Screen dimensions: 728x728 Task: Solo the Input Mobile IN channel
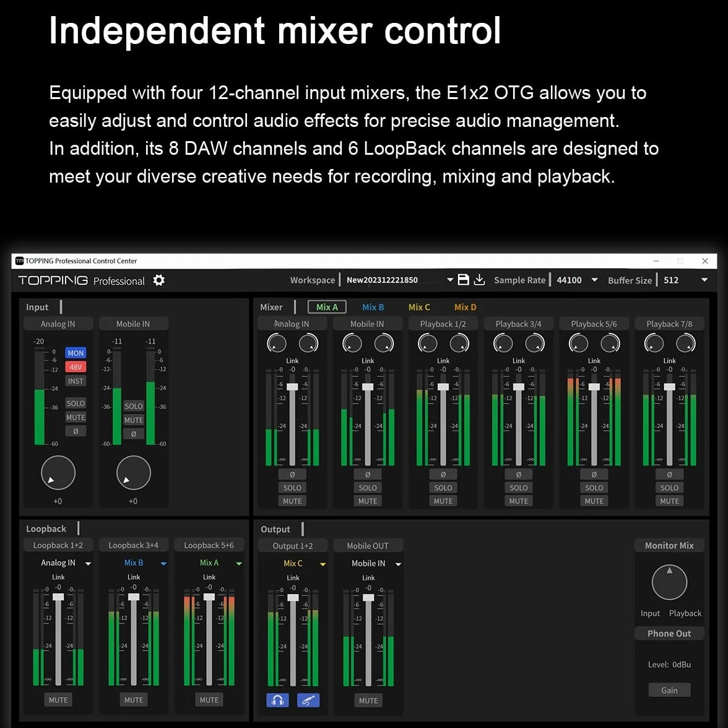pyautogui.click(x=134, y=406)
